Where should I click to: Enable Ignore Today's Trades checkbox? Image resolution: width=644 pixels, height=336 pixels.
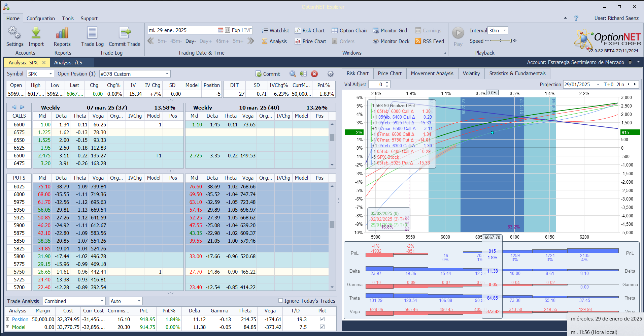[x=280, y=301]
